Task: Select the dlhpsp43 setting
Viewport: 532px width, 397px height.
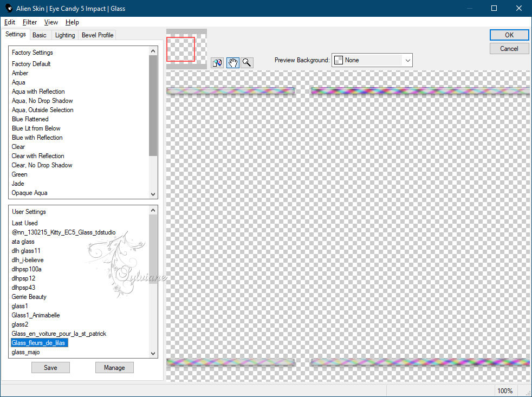Action: tap(23, 288)
